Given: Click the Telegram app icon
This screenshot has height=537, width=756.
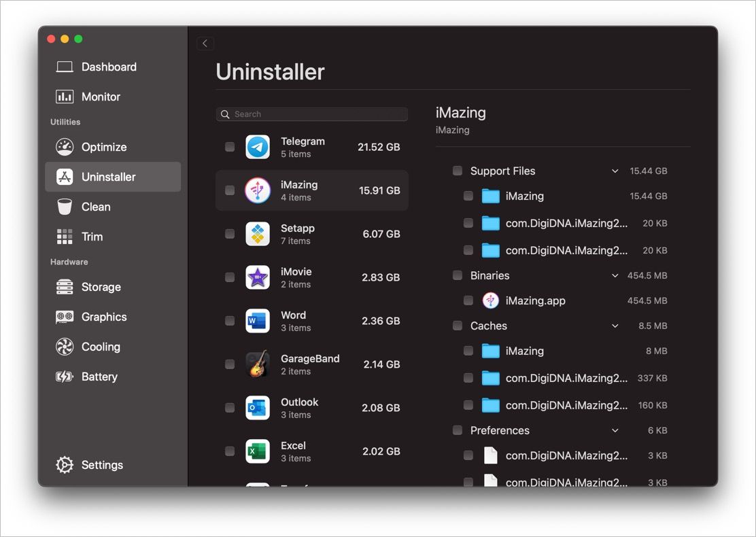Looking at the screenshot, I should pos(258,147).
